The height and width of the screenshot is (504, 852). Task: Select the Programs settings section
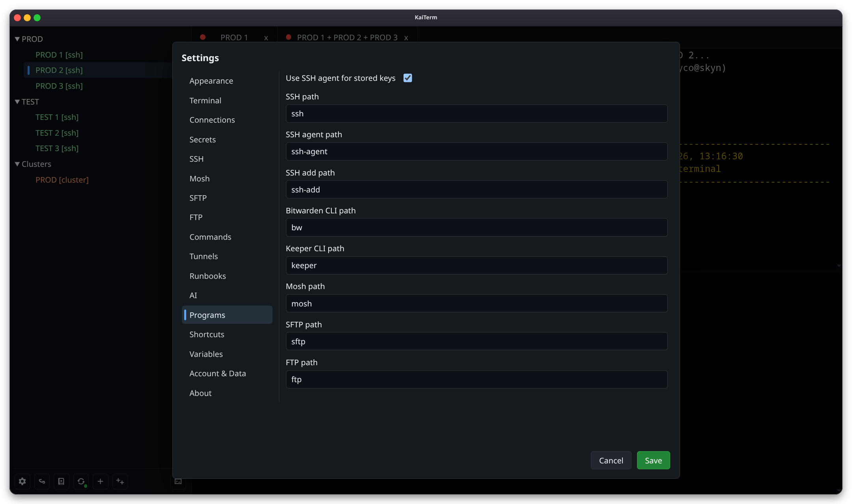[227, 315]
